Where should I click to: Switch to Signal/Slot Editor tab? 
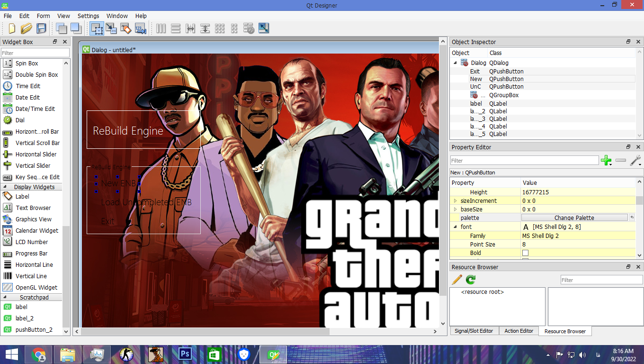[x=474, y=331]
